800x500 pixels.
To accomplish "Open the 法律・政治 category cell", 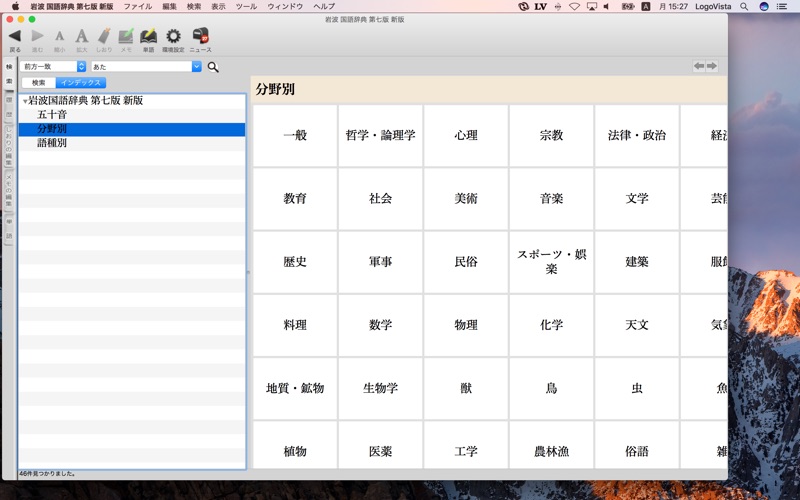I will 637,135.
